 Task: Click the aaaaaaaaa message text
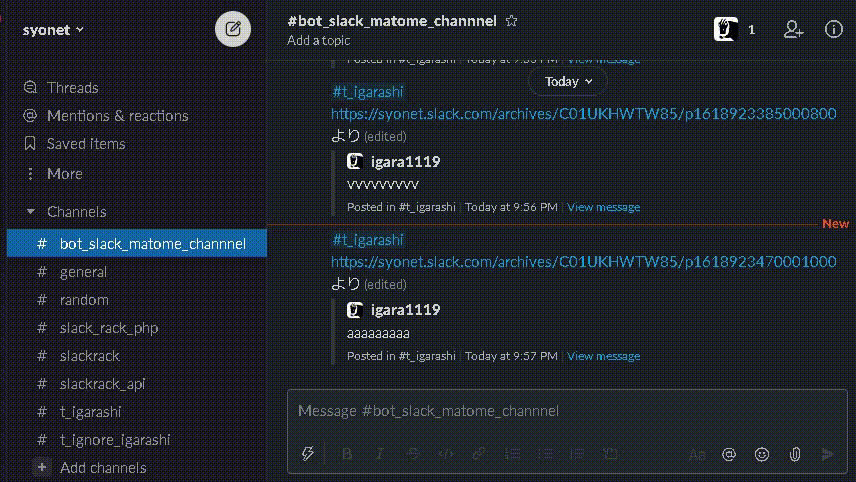(x=378, y=333)
